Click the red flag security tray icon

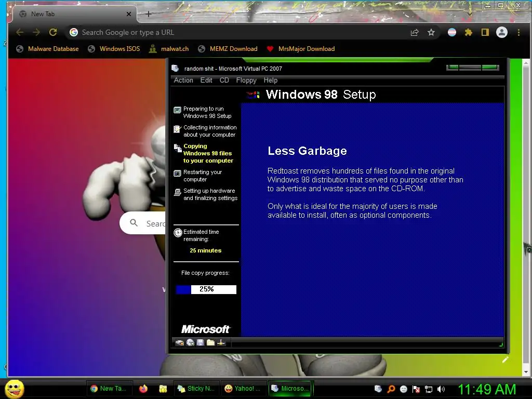[x=416, y=389]
